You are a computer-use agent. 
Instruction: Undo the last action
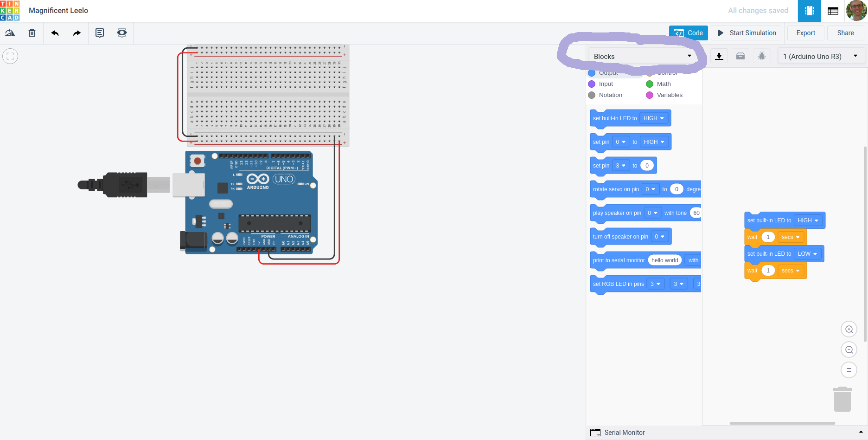tap(55, 33)
